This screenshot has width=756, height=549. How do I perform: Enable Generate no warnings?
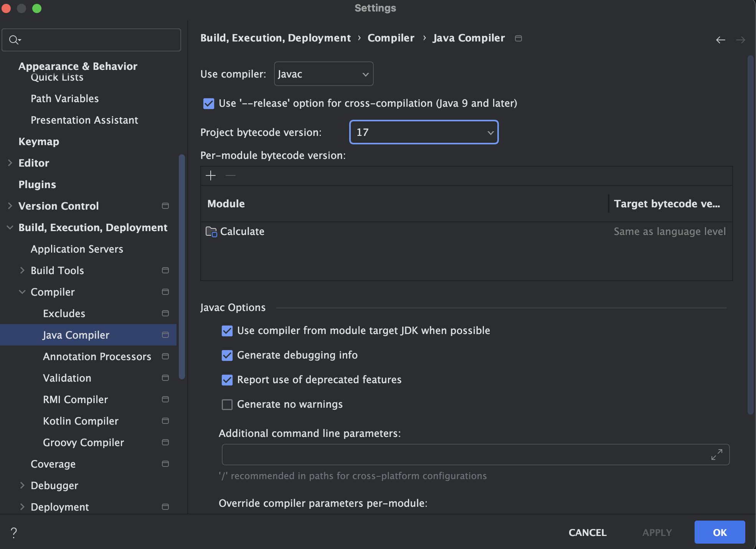227,404
